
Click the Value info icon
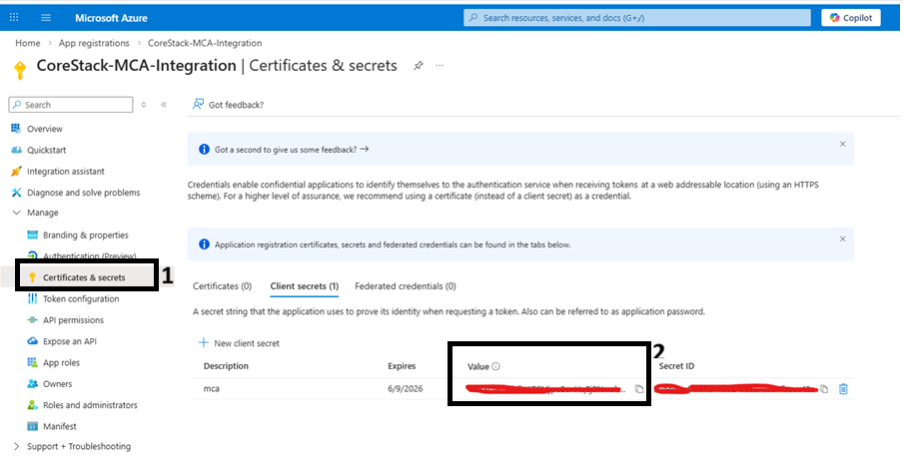pyautogui.click(x=496, y=367)
